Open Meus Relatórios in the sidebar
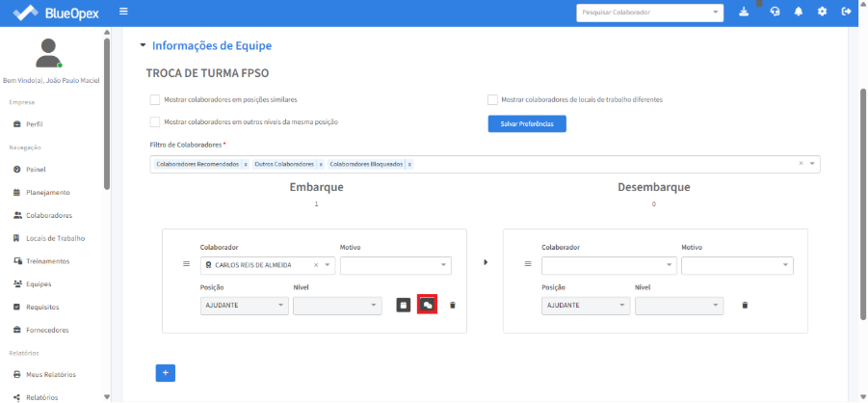 [x=51, y=374]
